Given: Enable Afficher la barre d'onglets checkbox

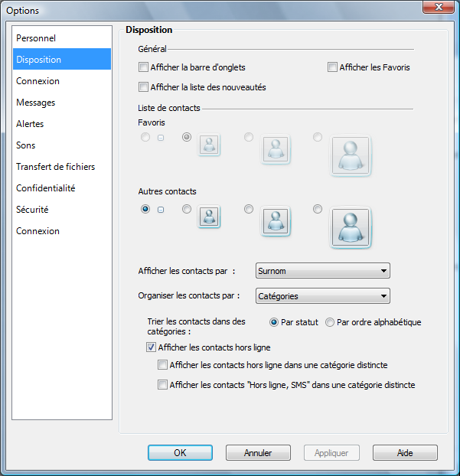Looking at the screenshot, I should point(143,67).
